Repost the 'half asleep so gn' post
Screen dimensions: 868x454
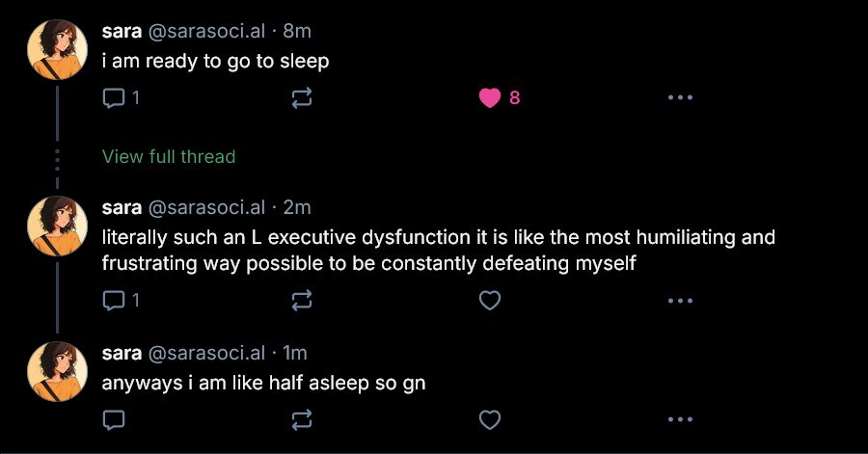[x=302, y=419]
